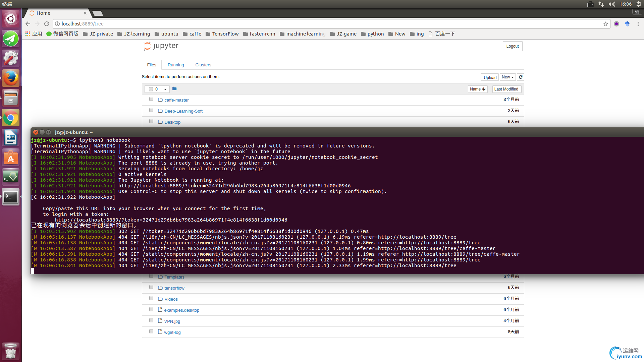Open the Ubuntu Dash search launcher

coord(11,19)
